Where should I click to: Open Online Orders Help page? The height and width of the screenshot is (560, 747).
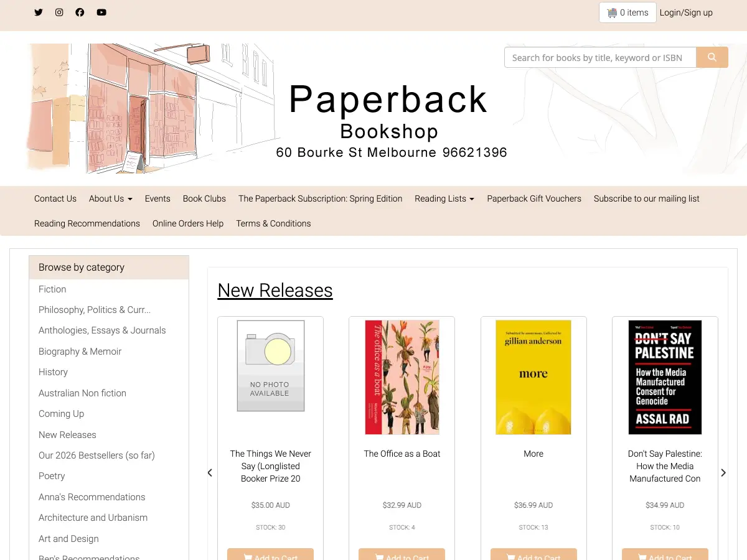pos(188,223)
